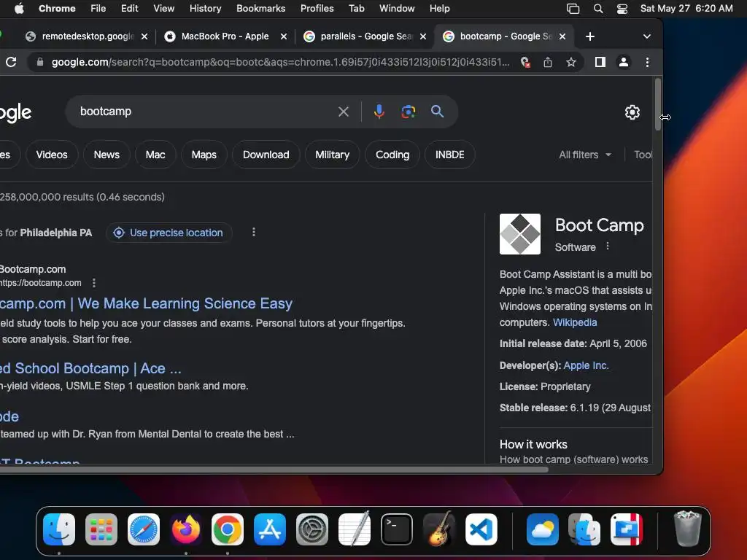Show all tabs with the chevron button
Screen dimensions: 747x560
coord(646,36)
